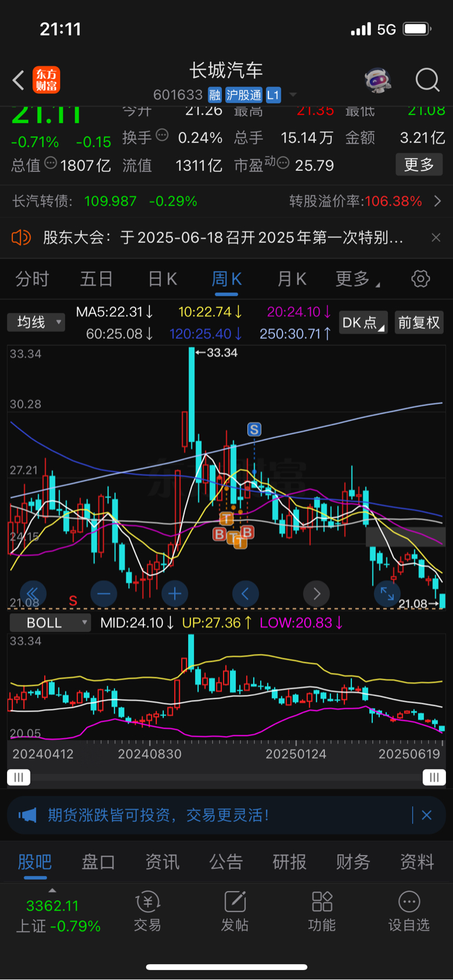This screenshot has height=980, width=453.
Task: Show 更多 quote details
Action: pyautogui.click(x=419, y=164)
